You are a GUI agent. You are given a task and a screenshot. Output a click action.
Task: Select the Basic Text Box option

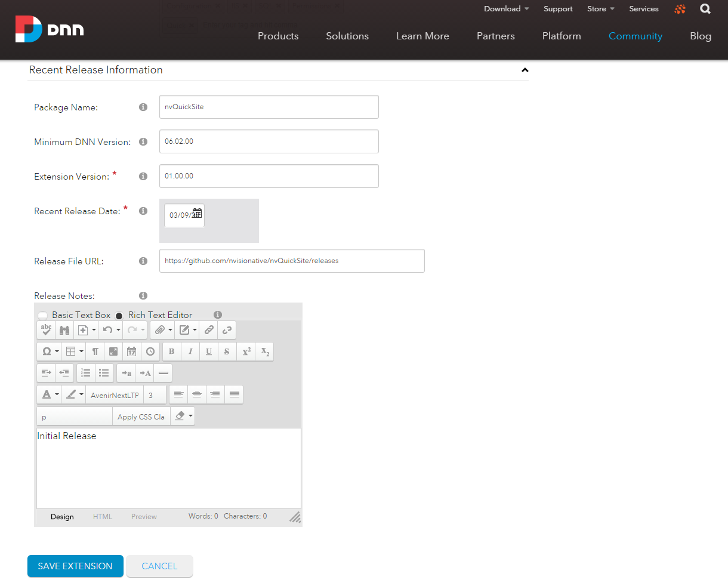pyautogui.click(x=43, y=315)
